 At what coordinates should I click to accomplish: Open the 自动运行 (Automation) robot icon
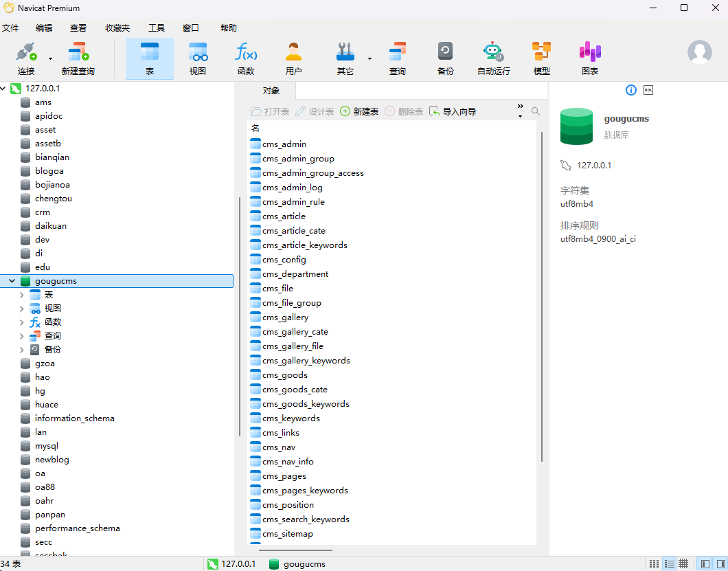493,58
